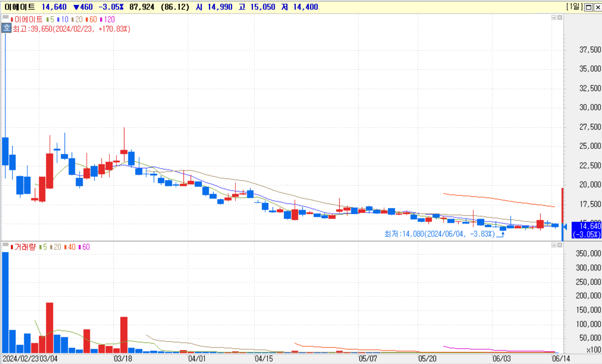The width and height of the screenshot is (602, 364).
Task: Click the 04/15 date on the time axis
Action: point(264,359)
